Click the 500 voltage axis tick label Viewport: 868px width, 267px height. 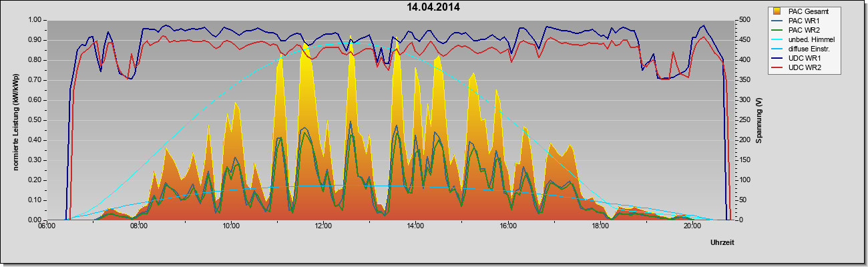point(740,20)
